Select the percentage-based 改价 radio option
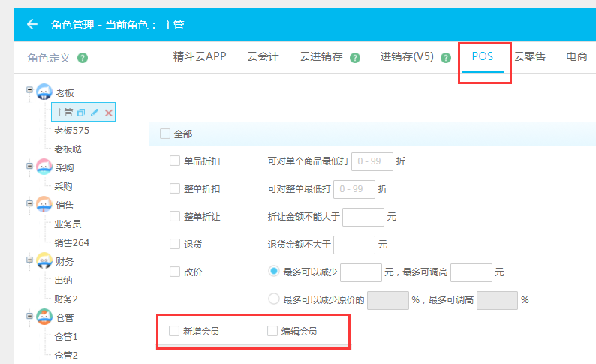The height and width of the screenshot is (364, 596). click(274, 299)
